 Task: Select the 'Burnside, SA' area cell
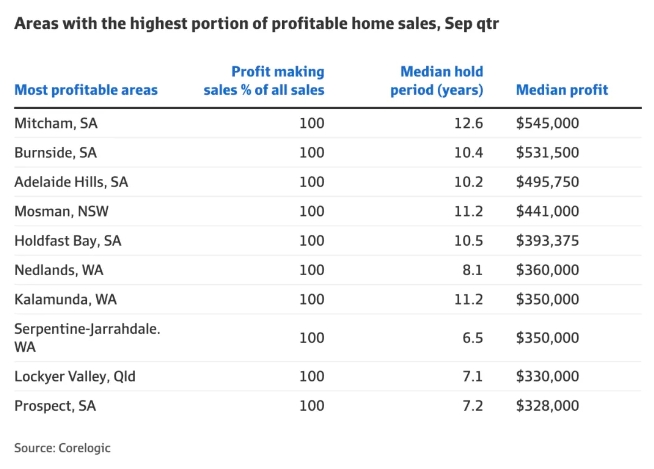pyautogui.click(x=56, y=153)
